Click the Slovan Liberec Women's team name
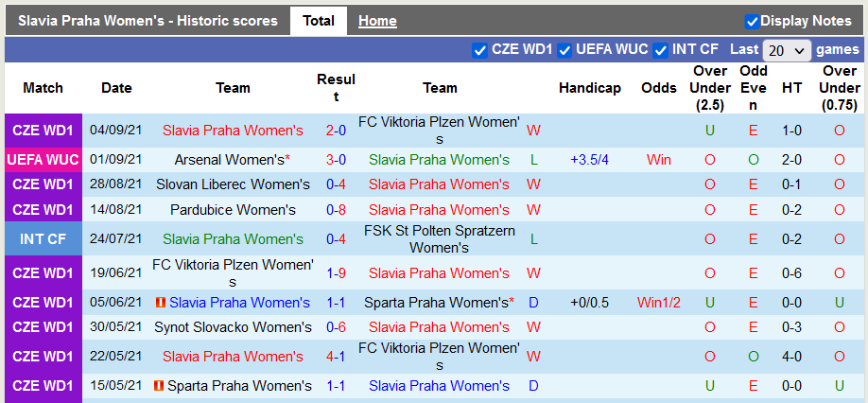This screenshot has height=403, width=868. [x=233, y=184]
